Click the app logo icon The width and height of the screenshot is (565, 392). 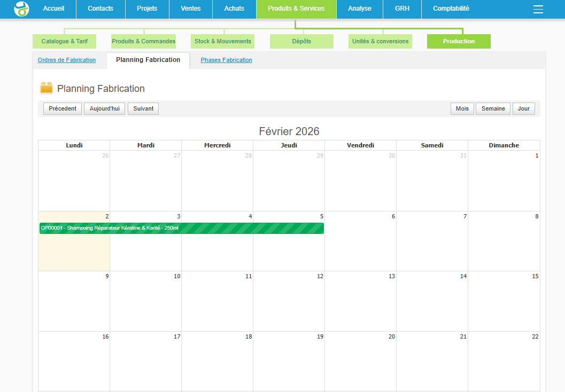tap(21, 9)
